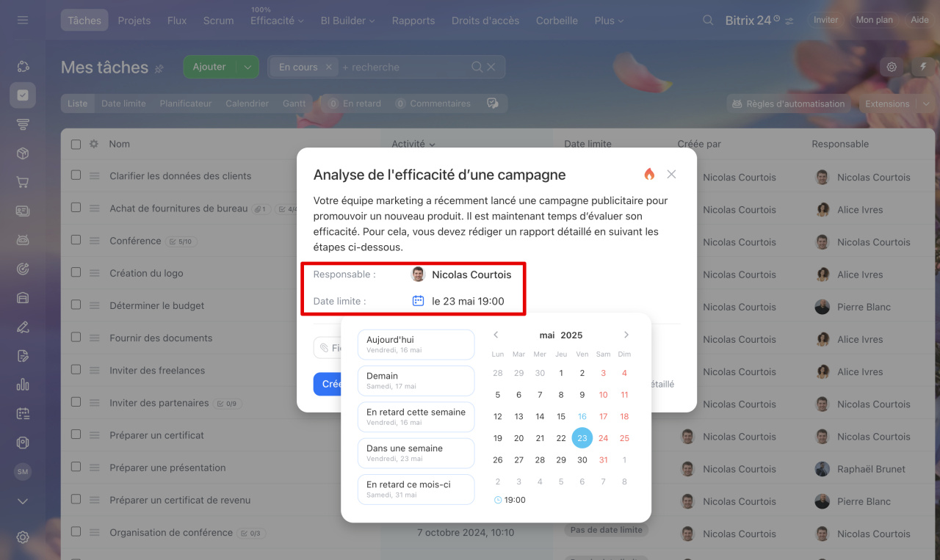Image resolution: width=940 pixels, height=560 pixels.
Task: Open task list settings gear at top right
Action: click(892, 67)
